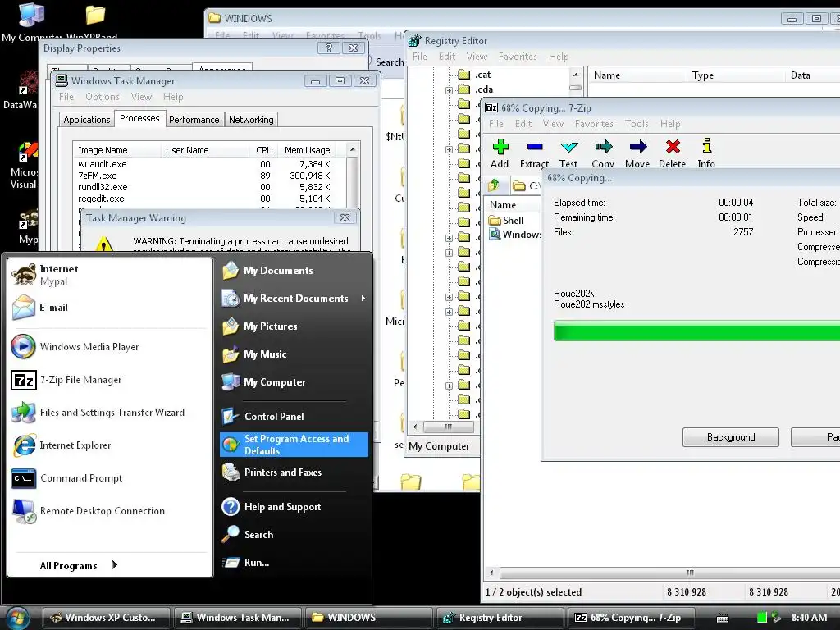Click Display Properties help question button
The height and width of the screenshot is (630, 840).
(328, 48)
